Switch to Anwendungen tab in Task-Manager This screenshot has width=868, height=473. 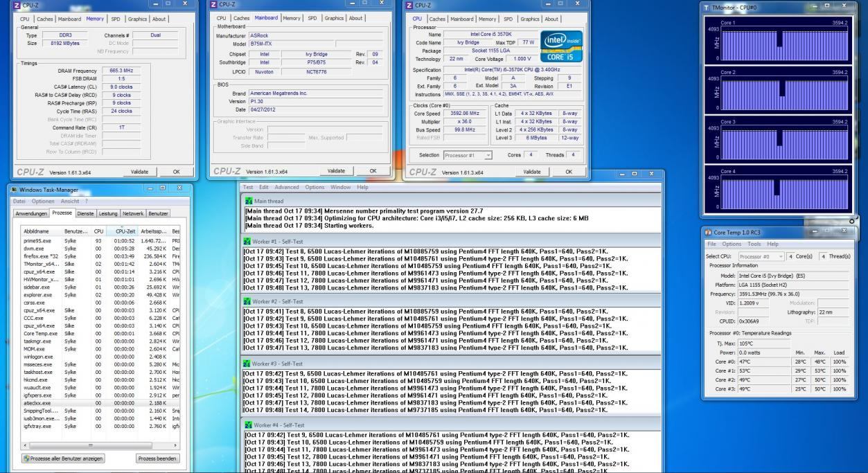[32, 213]
